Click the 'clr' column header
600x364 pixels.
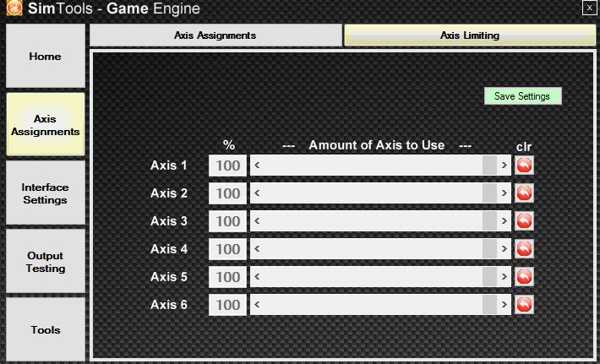(x=524, y=147)
